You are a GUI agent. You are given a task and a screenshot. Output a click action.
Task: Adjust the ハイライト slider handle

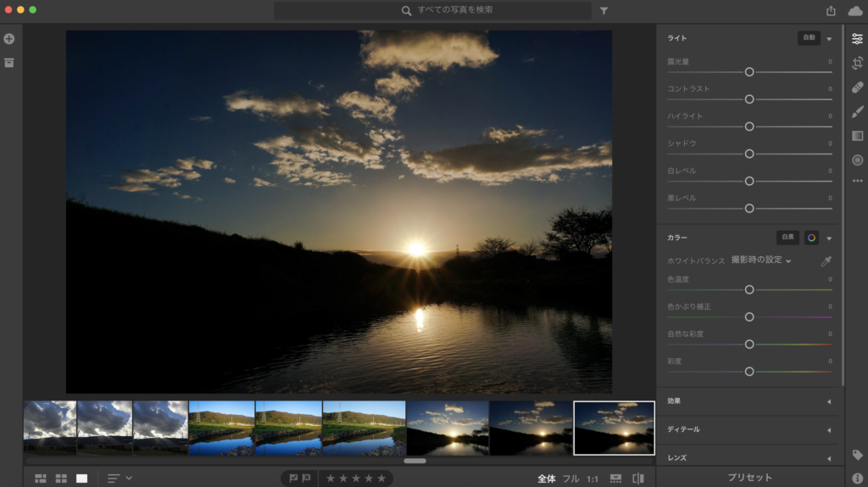pyautogui.click(x=749, y=126)
